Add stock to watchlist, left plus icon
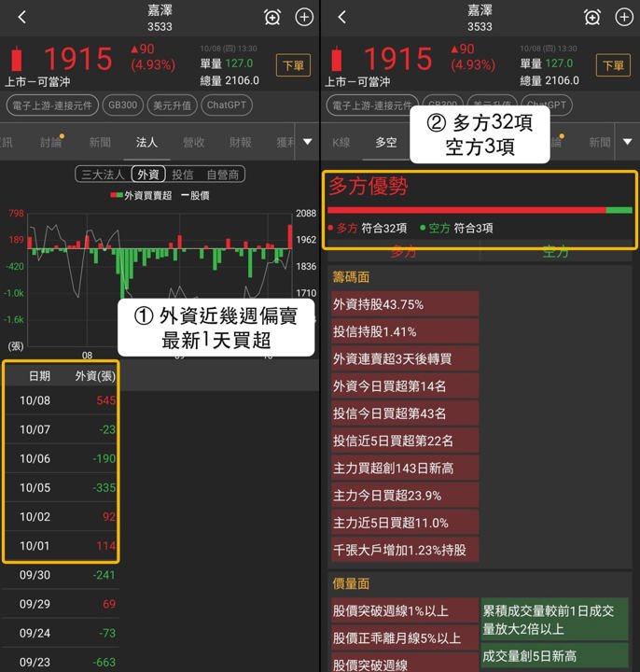Screen dimensions: 640x672 point(304,17)
